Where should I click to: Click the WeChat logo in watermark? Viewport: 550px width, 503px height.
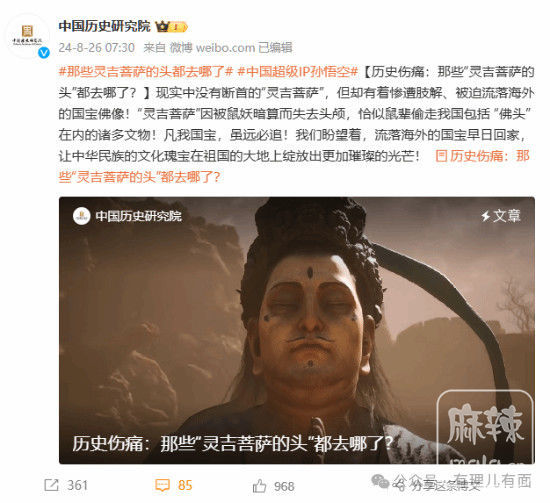click(380, 481)
